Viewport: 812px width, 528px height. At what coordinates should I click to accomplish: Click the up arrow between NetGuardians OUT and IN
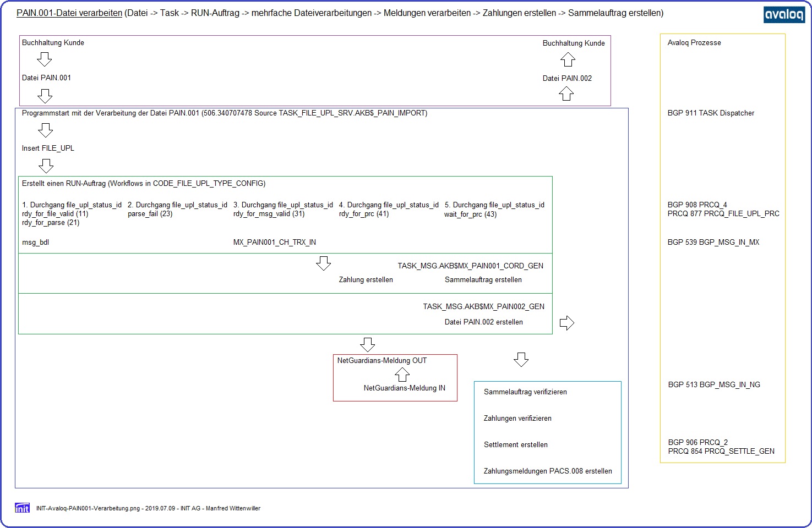(x=402, y=375)
